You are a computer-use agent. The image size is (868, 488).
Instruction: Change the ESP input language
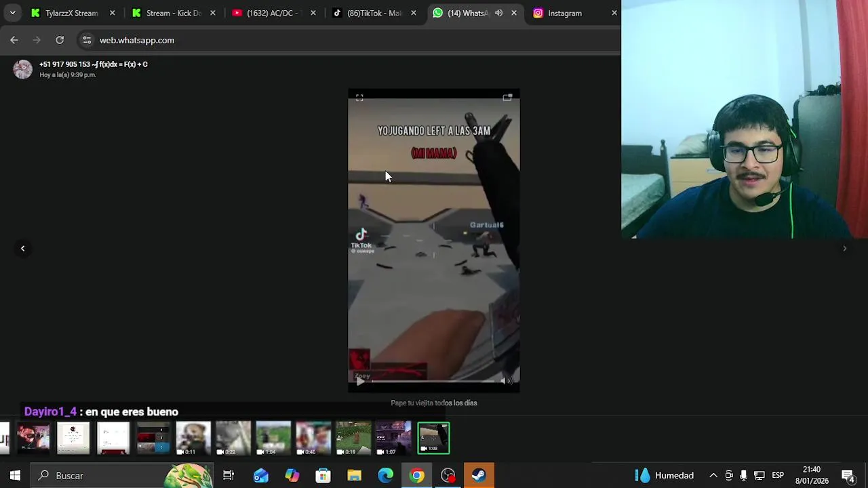(778, 476)
